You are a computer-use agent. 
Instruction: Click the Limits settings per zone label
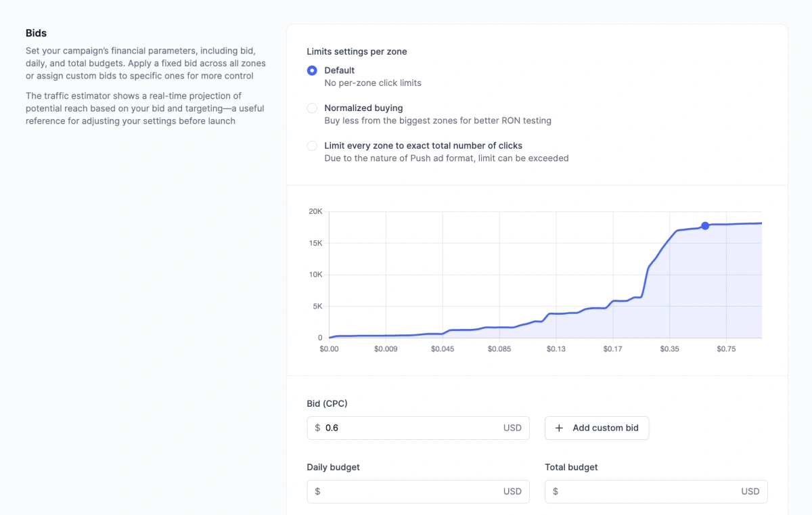[x=359, y=51]
